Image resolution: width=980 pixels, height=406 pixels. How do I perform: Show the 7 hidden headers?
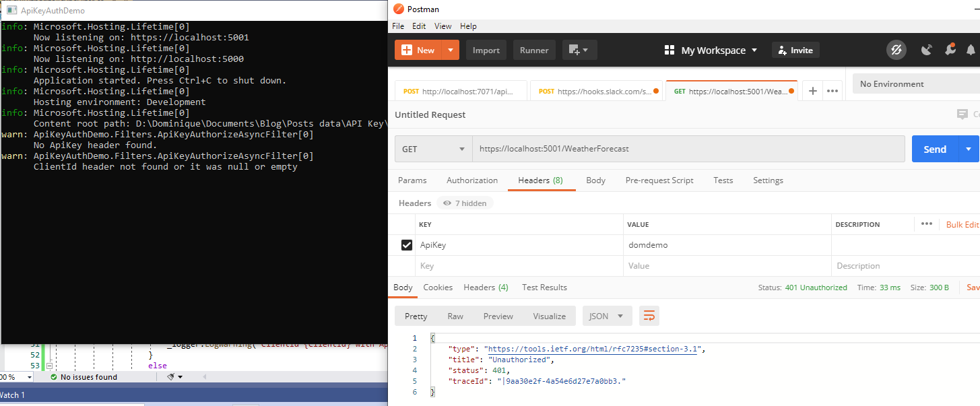tap(465, 203)
